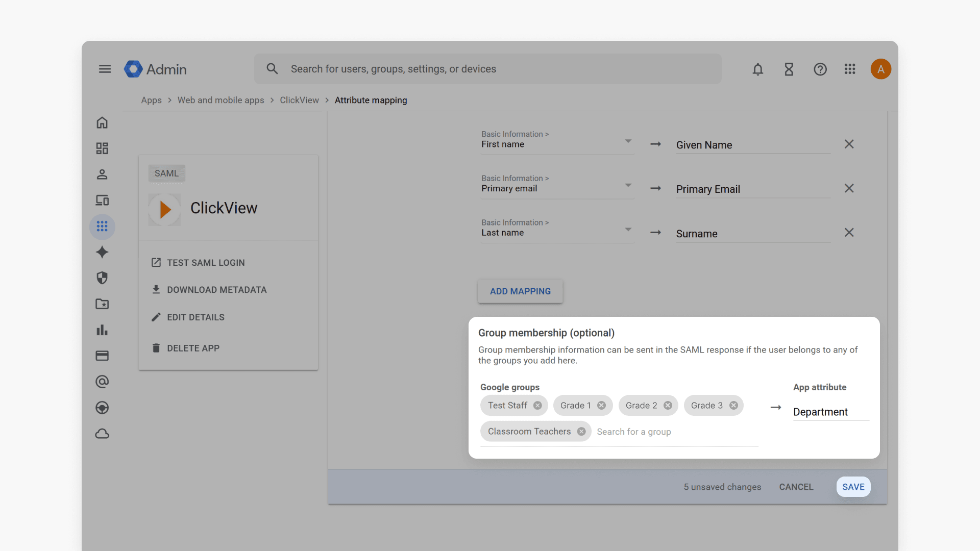Remove the Surname mapping
This screenshot has height=551, width=980.
[849, 233]
